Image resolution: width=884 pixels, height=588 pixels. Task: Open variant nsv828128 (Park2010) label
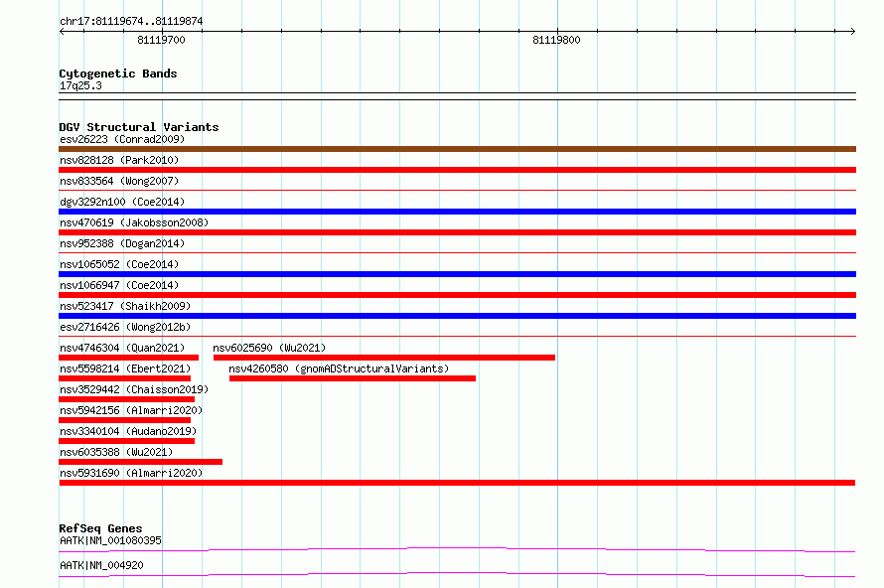point(119,160)
